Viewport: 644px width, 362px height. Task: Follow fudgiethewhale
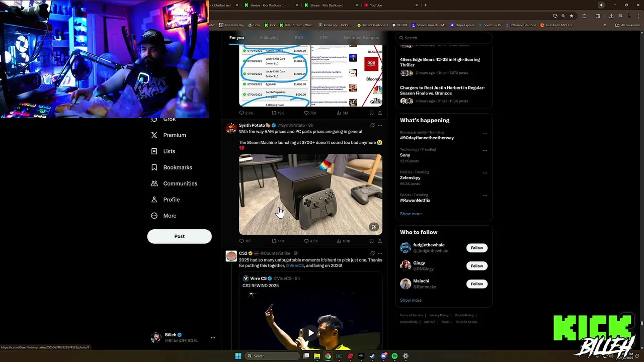coord(477,248)
